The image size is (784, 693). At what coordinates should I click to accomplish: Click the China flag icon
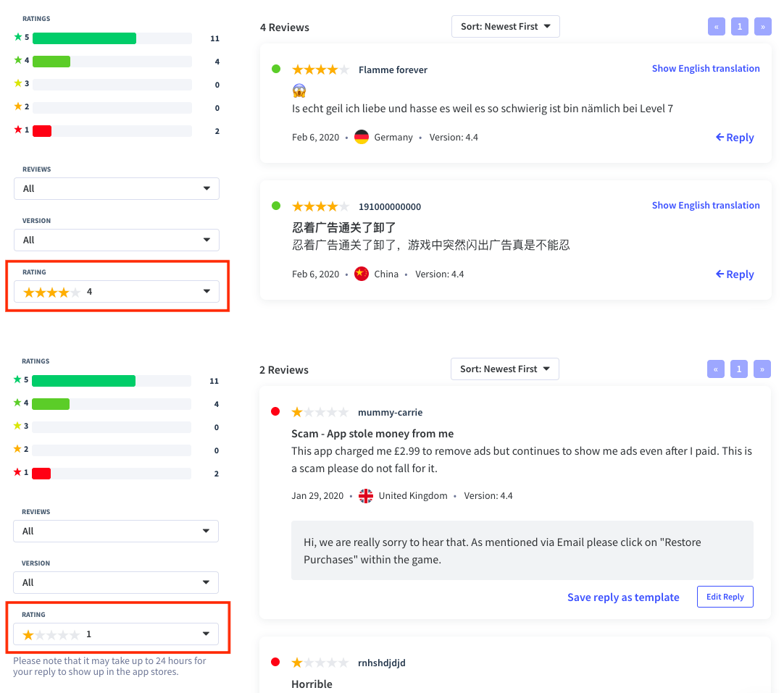click(x=362, y=274)
